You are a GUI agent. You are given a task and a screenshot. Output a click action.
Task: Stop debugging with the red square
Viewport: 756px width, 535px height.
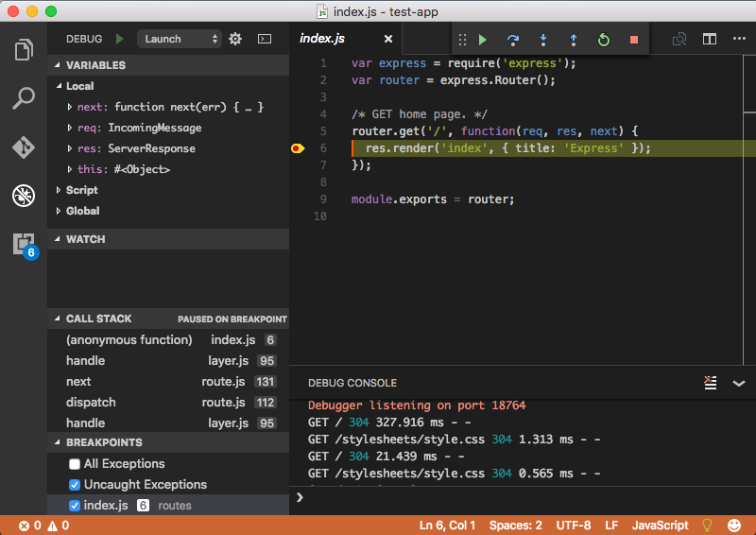tap(634, 40)
